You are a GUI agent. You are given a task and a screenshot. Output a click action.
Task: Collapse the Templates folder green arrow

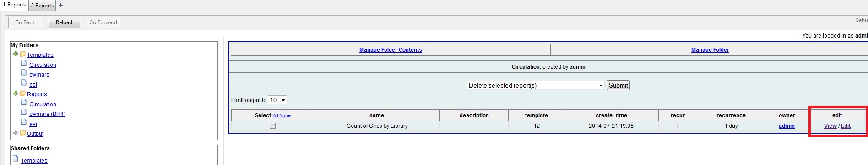click(x=16, y=54)
